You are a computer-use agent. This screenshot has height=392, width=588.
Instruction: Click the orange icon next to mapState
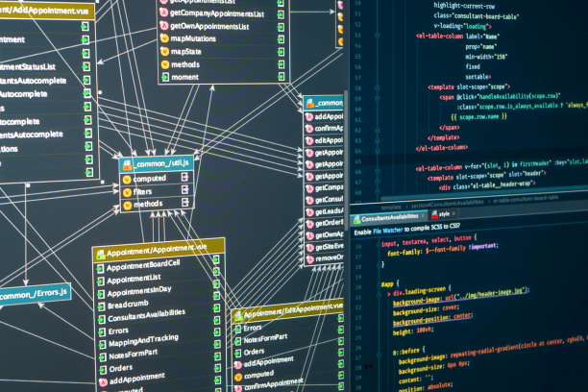tap(163, 52)
